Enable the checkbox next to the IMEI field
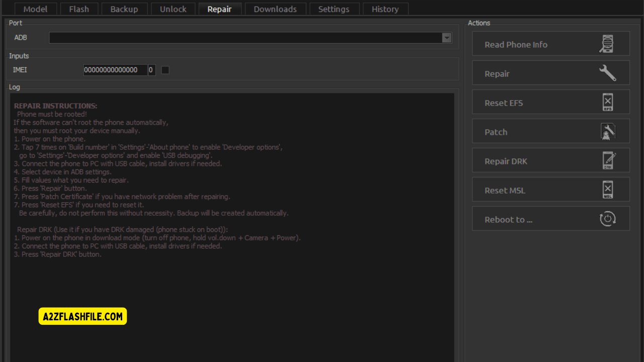 coord(165,70)
